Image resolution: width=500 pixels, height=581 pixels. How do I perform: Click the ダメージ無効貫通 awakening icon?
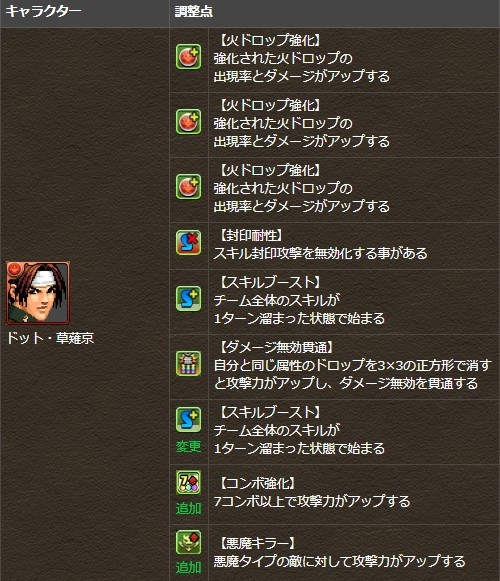[x=189, y=363]
